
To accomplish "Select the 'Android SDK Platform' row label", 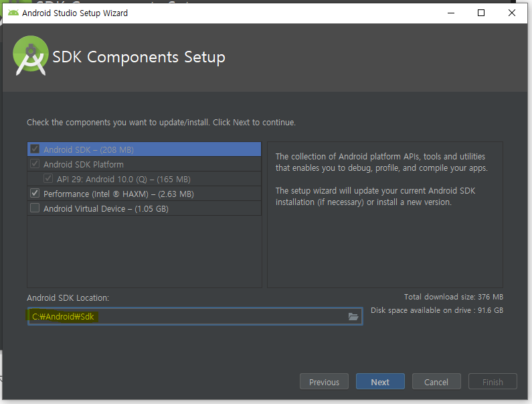I will (84, 164).
